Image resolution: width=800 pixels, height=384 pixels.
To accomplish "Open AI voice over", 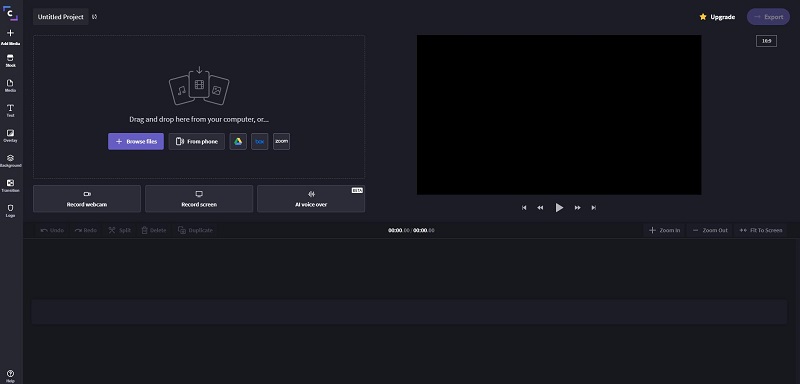I will (311, 199).
